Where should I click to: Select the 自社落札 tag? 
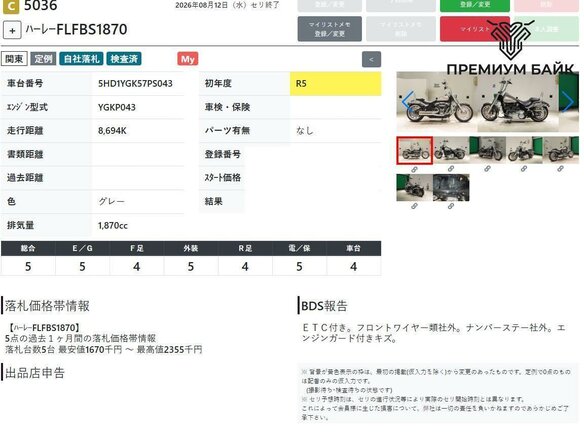(x=81, y=59)
